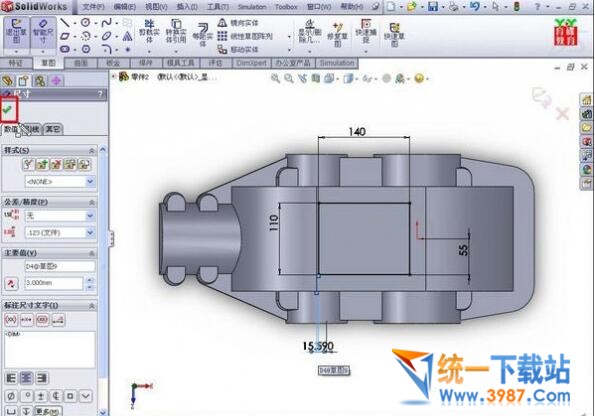
Task: Toggle center-justify for dimension text
Action: pos(26,378)
